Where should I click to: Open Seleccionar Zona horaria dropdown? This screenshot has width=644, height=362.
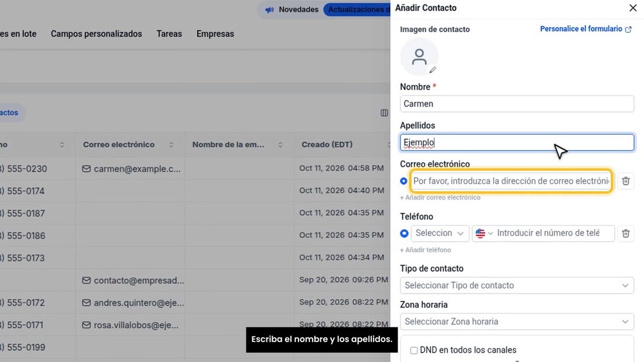517,322
